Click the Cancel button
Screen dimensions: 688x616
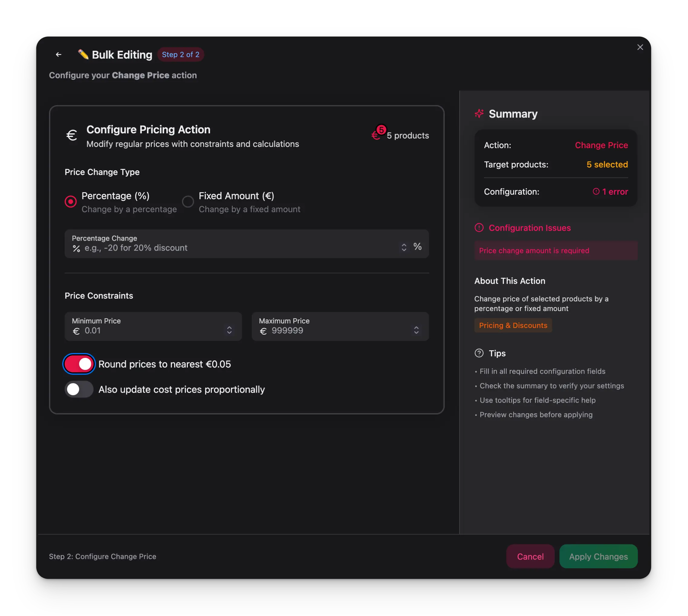click(530, 556)
